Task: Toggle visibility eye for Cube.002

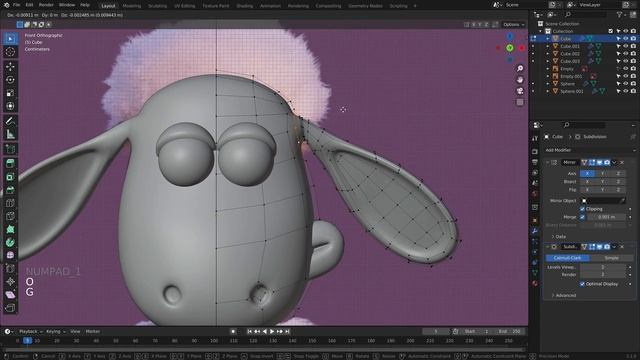Action: (x=625, y=53)
